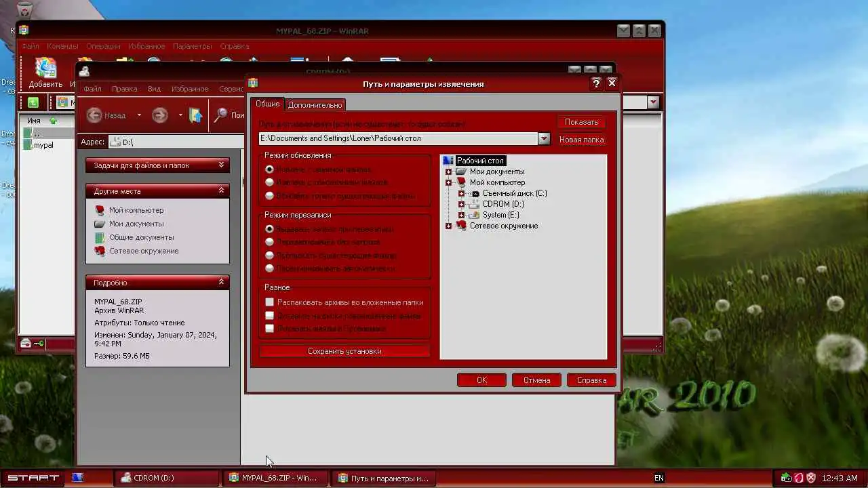
Task: Click the magnifier search icon in Explorer toolbar
Action: [x=220, y=115]
